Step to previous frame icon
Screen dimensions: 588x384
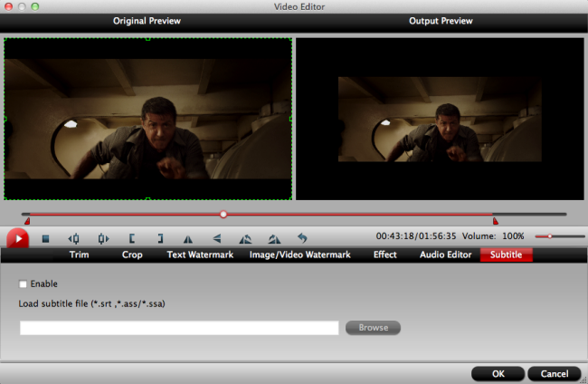coord(73,239)
